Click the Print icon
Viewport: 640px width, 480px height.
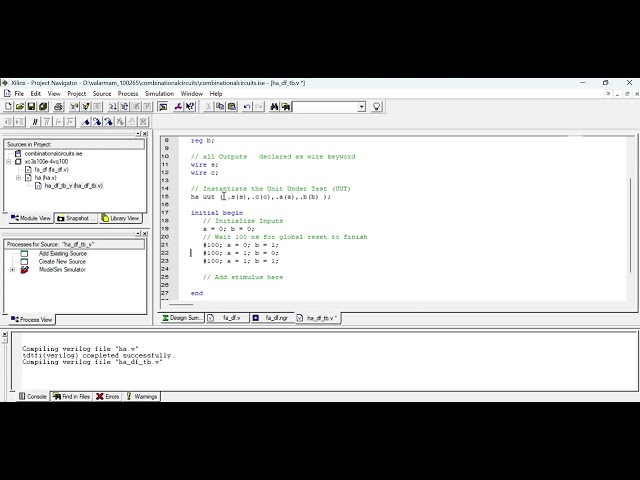tap(58, 107)
